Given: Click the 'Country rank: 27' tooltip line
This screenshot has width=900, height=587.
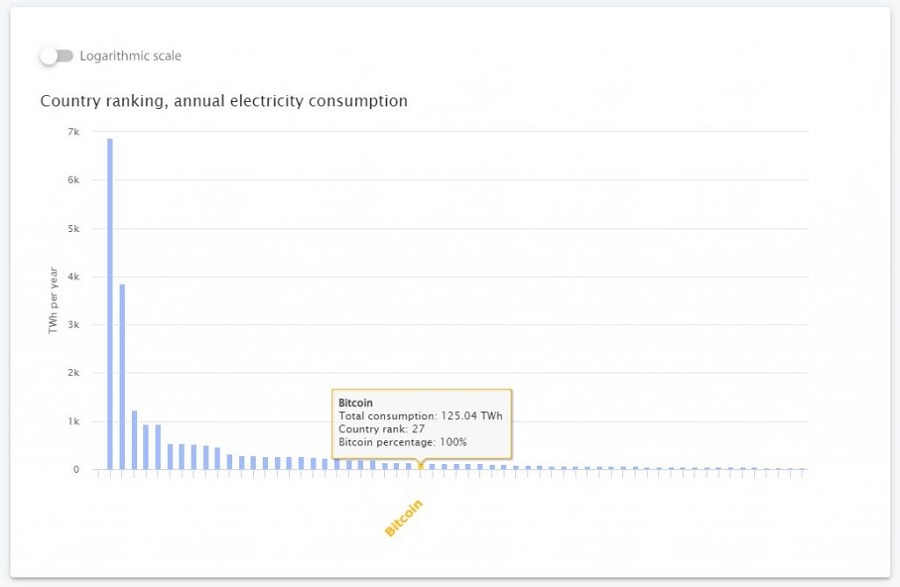Looking at the screenshot, I should tap(383, 428).
